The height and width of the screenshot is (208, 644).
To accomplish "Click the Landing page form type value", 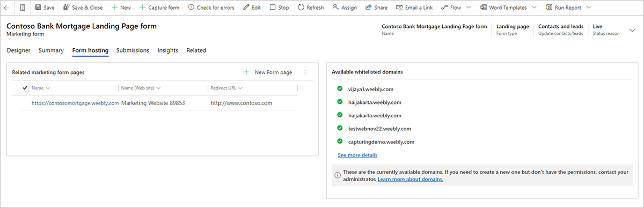I will click(x=513, y=26).
